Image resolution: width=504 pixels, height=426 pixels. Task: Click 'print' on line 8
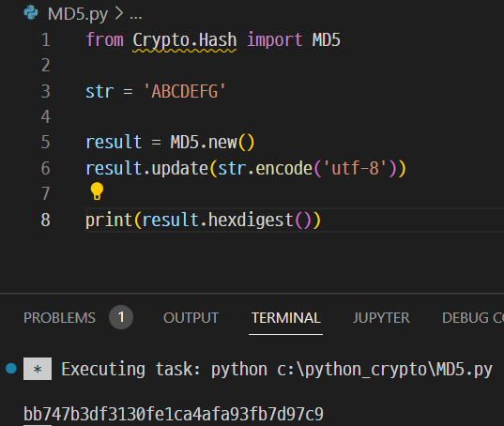tap(109, 221)
